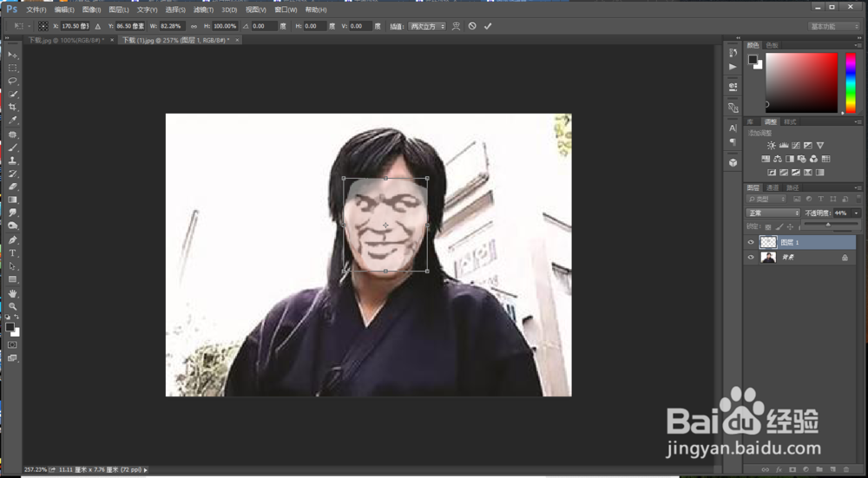This screenshot has height=478, width=868.
Task: Select the Rectangle shape tool
Action: (x=12, y=279)
